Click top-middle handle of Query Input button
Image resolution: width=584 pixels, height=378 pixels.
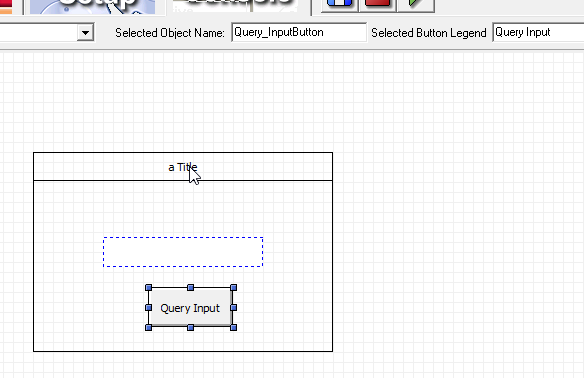[190, 288]
